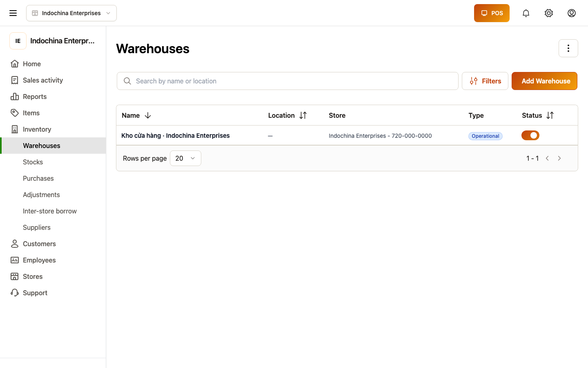Go to next page of results
The width and height of the screenshot is (588, 368).
[x=559, y=158]
